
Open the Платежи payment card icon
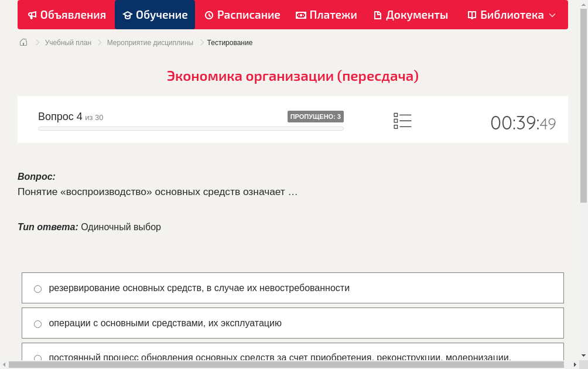[300, 15]
